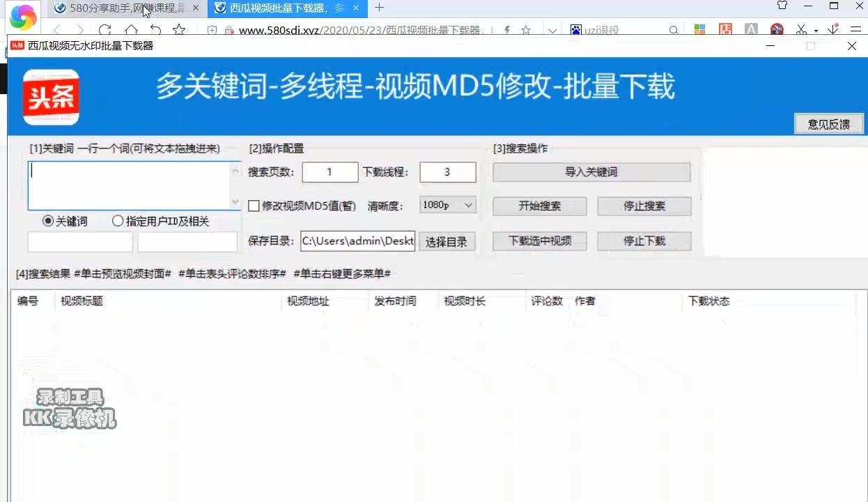
Task: Click the colorful grid extension icon
Action: click(699, 30)
